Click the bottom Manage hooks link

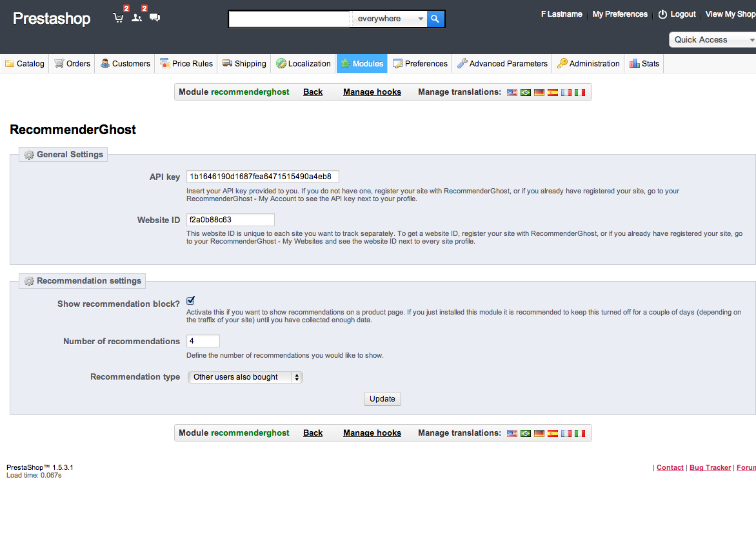coord(372,433)
